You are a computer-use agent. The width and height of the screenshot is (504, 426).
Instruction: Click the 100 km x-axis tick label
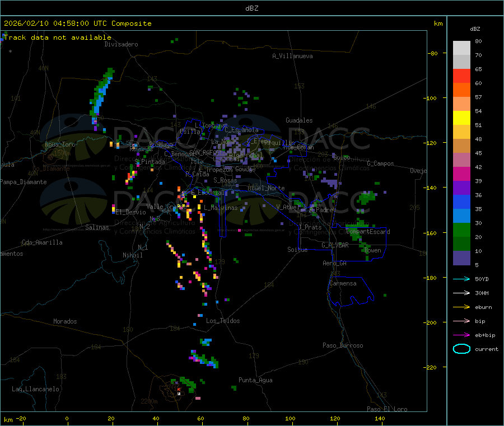pos(290,418)
